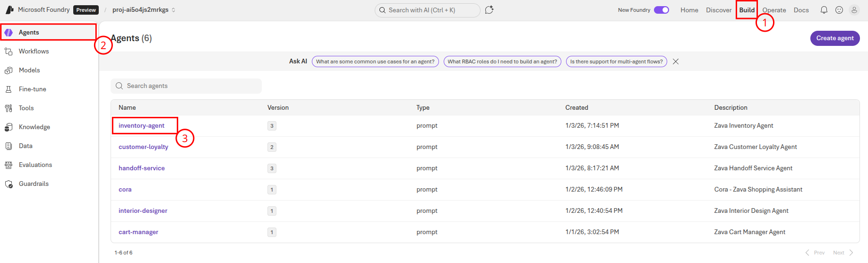Dismiss the Ask AI suggestions bar
Screen dimensions: 868x263
(x=676, y=61)
